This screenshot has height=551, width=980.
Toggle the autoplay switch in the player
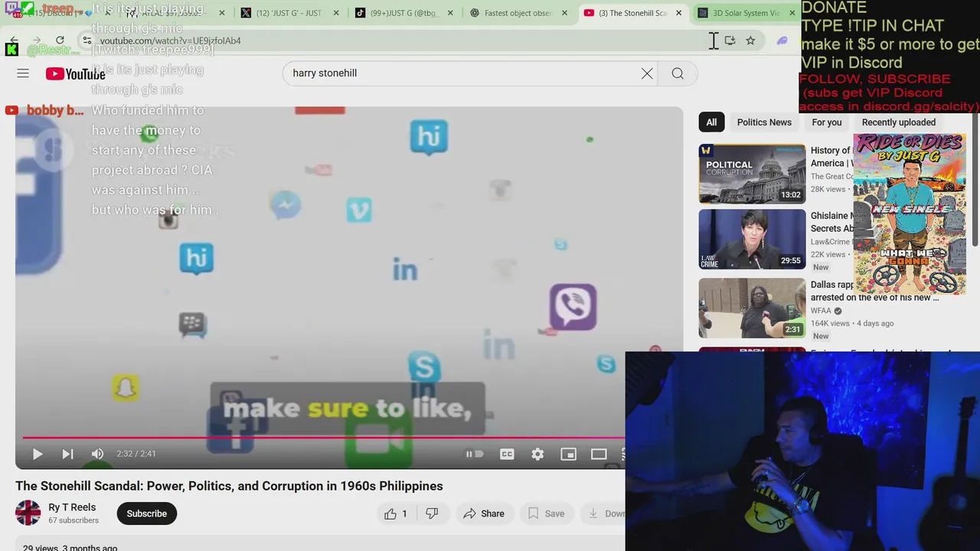(475, 454)
